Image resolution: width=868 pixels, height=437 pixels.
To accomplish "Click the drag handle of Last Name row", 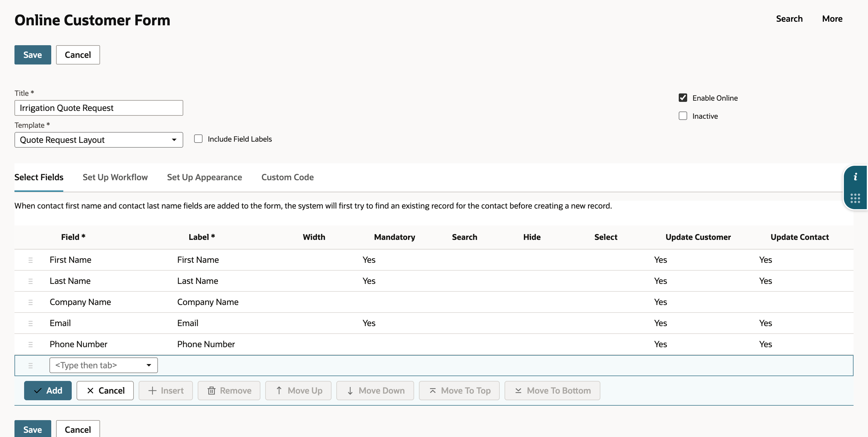I will [30, 281].
